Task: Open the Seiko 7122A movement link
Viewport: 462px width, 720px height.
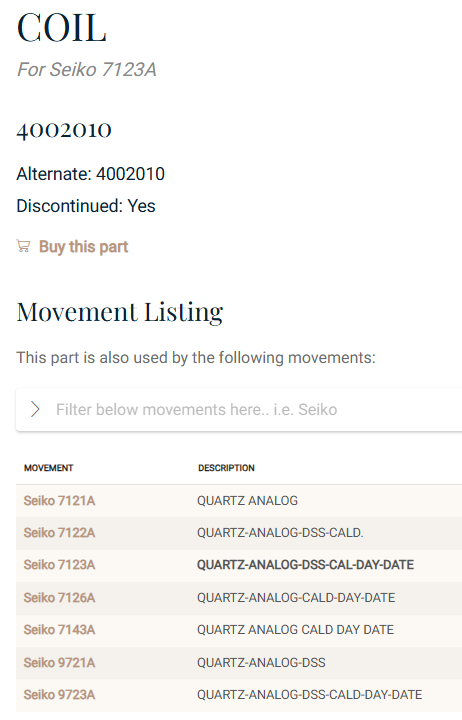Action: point(59,533)
